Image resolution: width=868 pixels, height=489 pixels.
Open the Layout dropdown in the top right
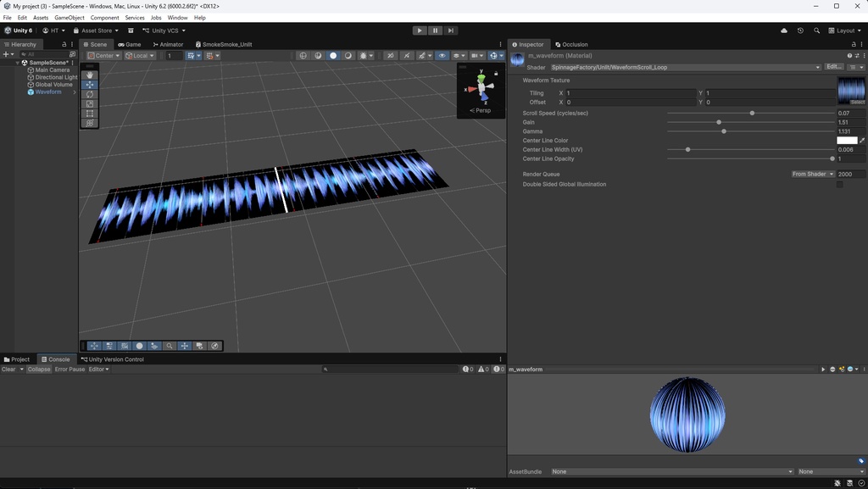tap(847, 30)
